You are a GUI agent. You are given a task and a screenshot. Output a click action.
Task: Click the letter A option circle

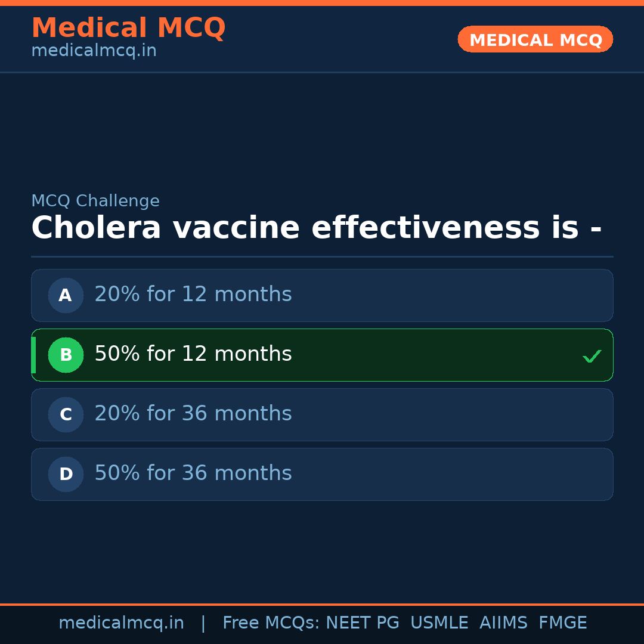pos(66,295)
